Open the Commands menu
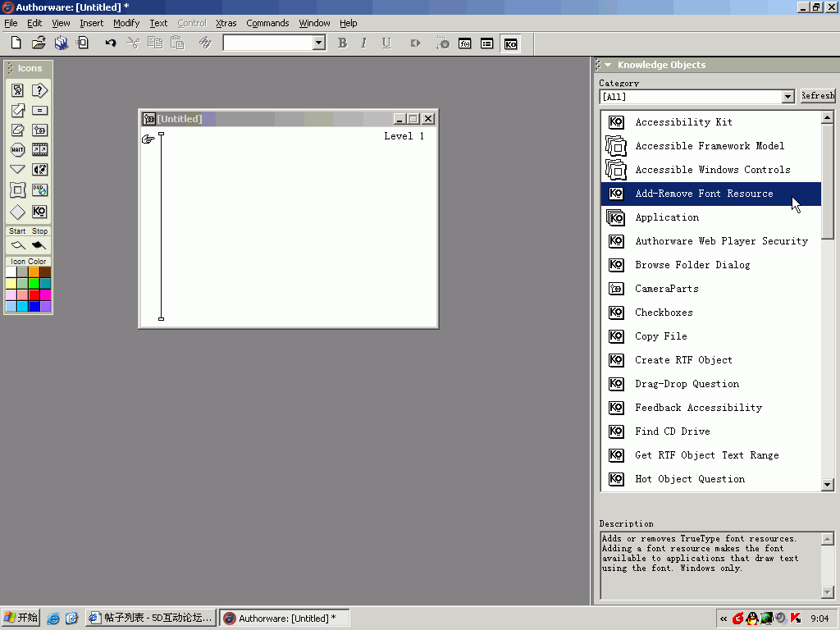This screenshot has height=630, width=840. click(x=267, y=23)
